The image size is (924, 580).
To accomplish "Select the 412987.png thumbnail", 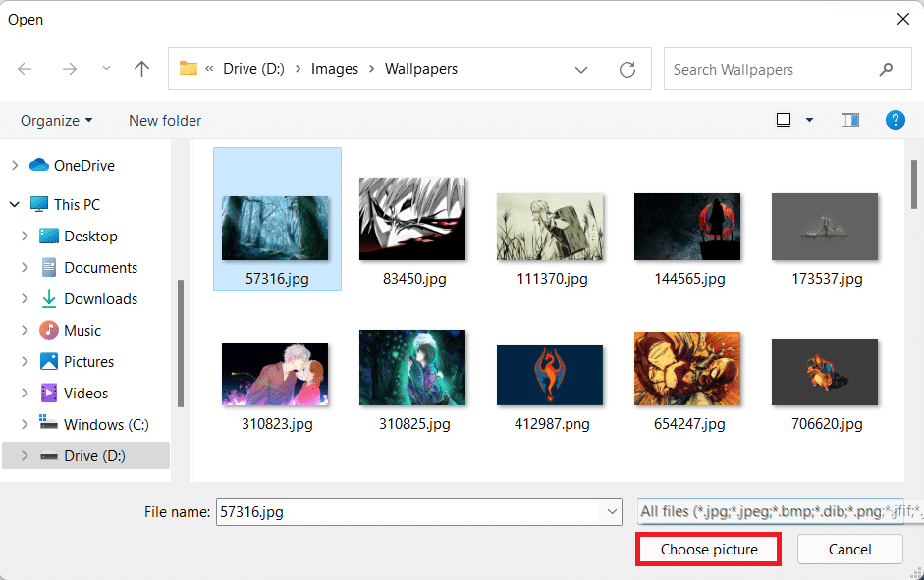I will pos(550,376).
